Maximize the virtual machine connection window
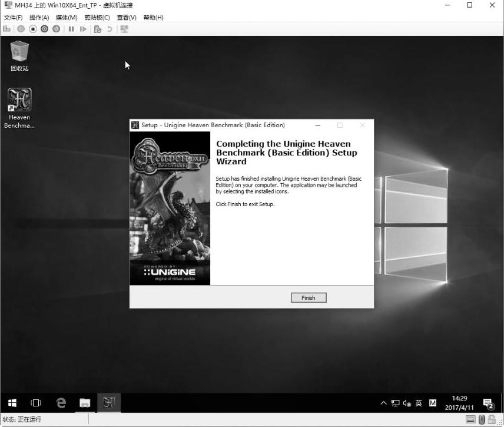 [470, 5]
